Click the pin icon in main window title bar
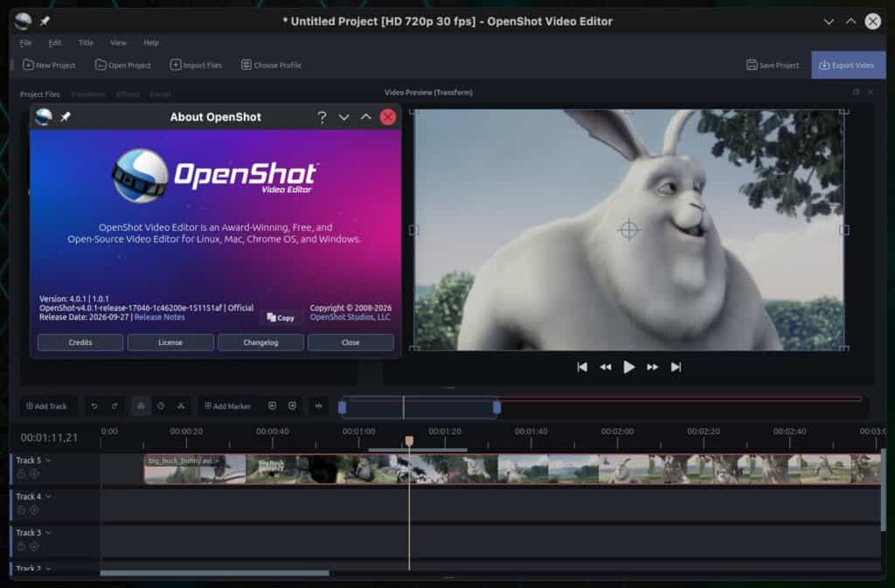Image resolution: width=895 pixels, height=588 pixels. [x=45, y=21]
